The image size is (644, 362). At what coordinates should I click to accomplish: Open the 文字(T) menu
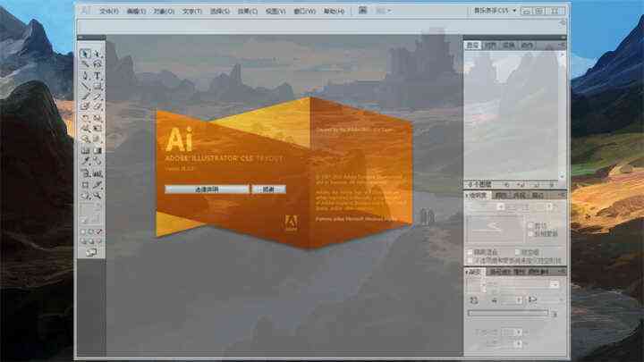coord(192,11)
